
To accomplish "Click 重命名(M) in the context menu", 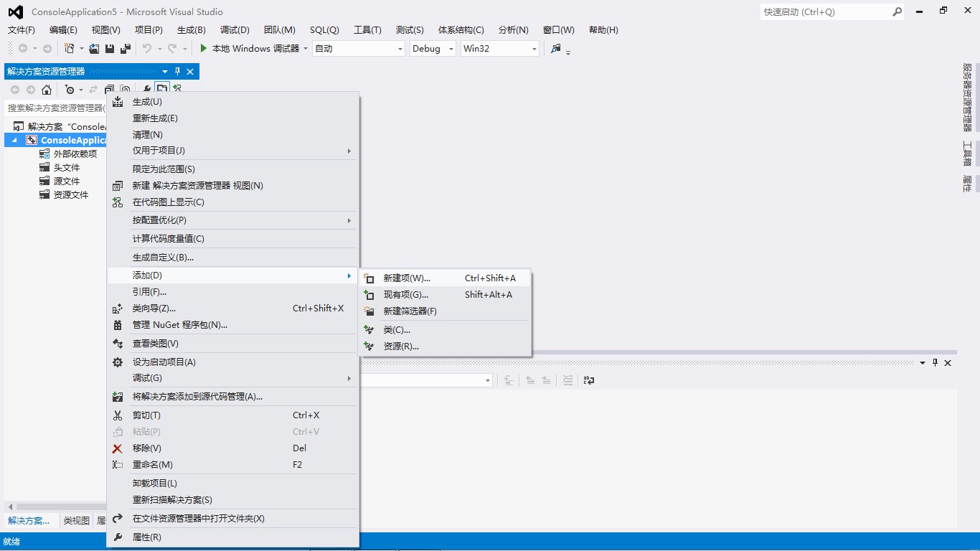I will (232, 465).
